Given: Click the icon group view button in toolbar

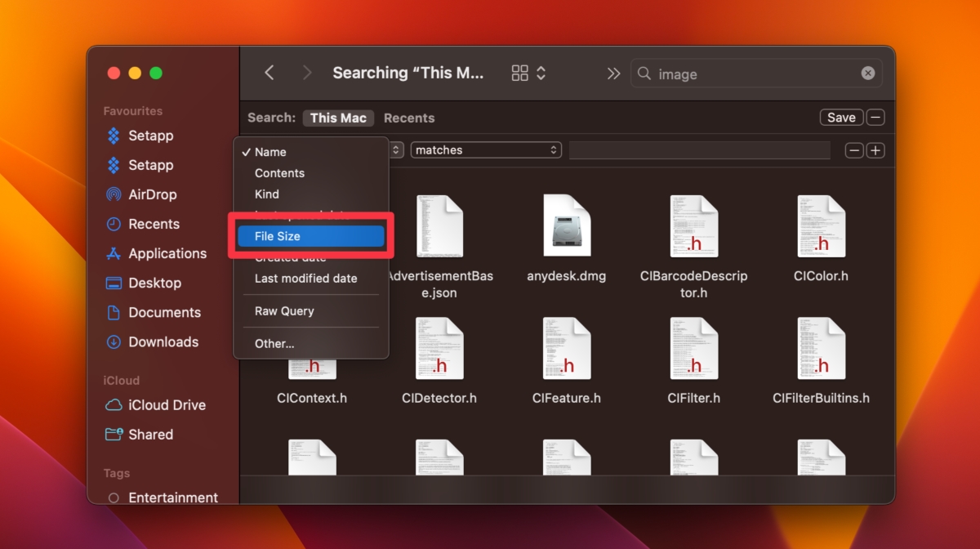Looking at the screenshot, I should coord(519,72).
